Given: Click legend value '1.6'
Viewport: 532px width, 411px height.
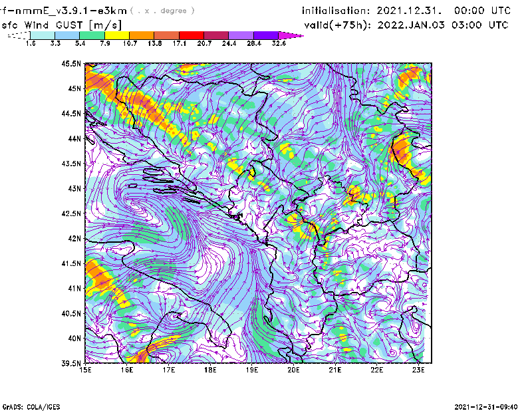Looking at the screenshot, I should [31, 43].
